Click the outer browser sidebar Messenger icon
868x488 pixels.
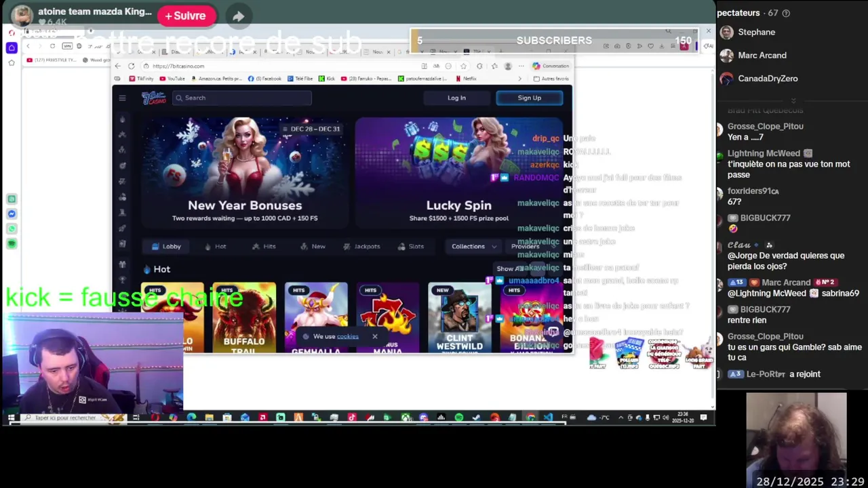click(x=12, y=214)
